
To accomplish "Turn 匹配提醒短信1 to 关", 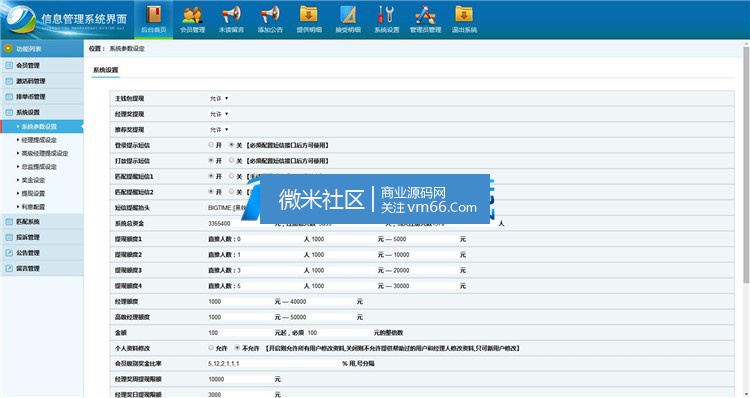I will [232, 176].
